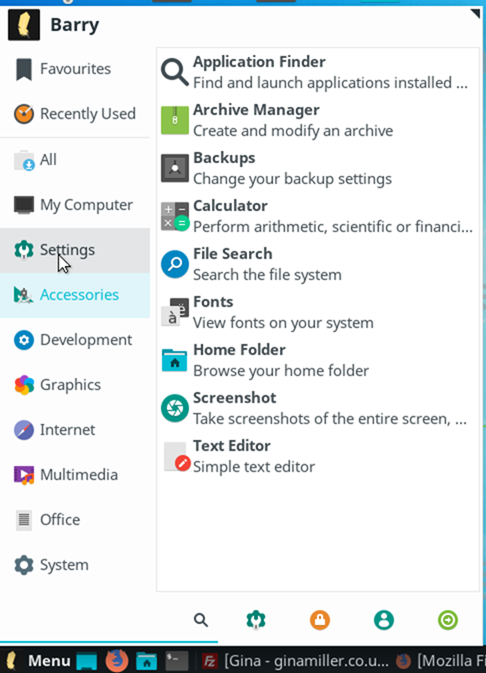Click the green log out icon
This screenshot has width=486, height=673.
click(x=448, y=620)
